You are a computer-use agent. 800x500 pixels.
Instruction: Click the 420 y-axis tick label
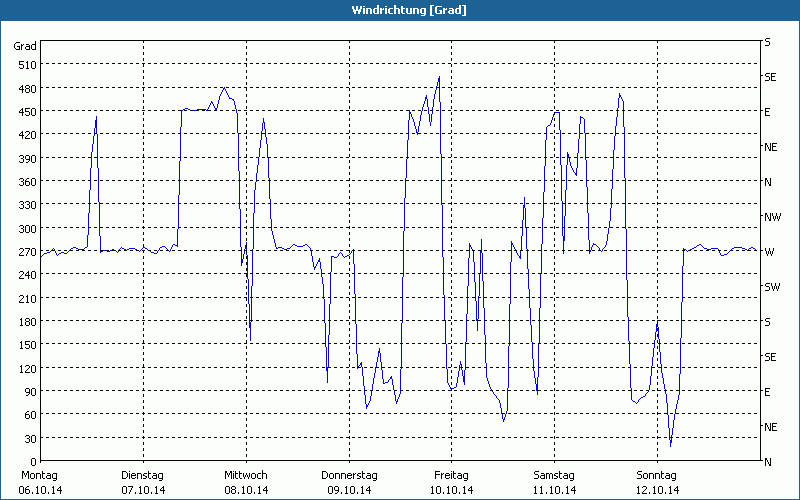[x=28, y=135]
